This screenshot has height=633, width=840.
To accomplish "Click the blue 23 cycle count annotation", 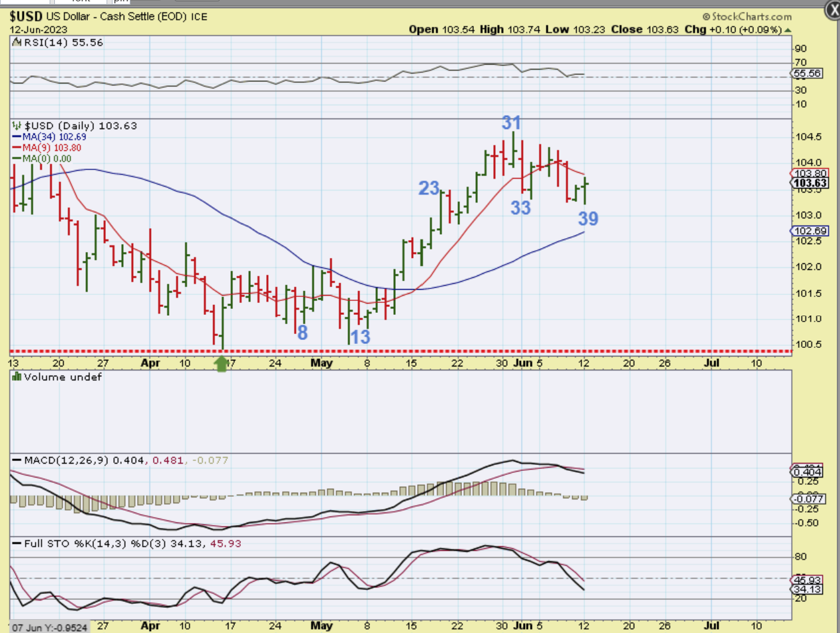I will 429,189.
